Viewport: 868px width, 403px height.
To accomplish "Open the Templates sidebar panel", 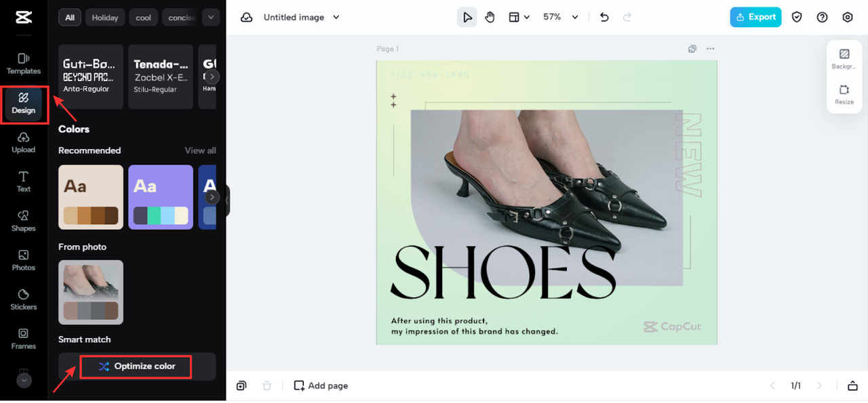I will [24, 64].
